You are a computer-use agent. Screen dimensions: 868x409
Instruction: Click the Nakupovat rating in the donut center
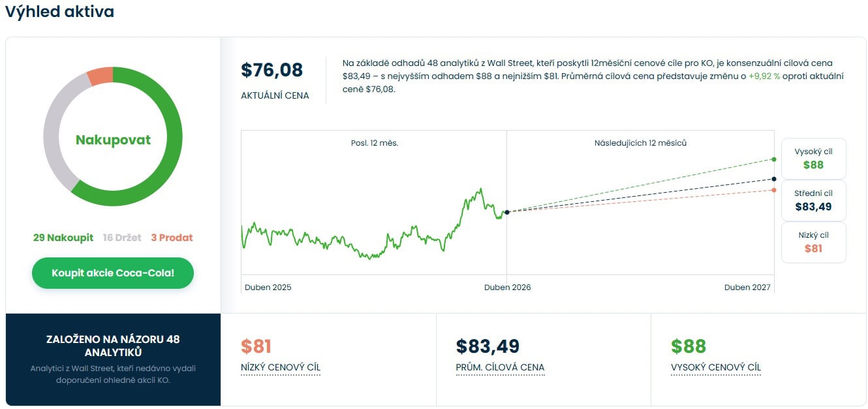[113, 140]
